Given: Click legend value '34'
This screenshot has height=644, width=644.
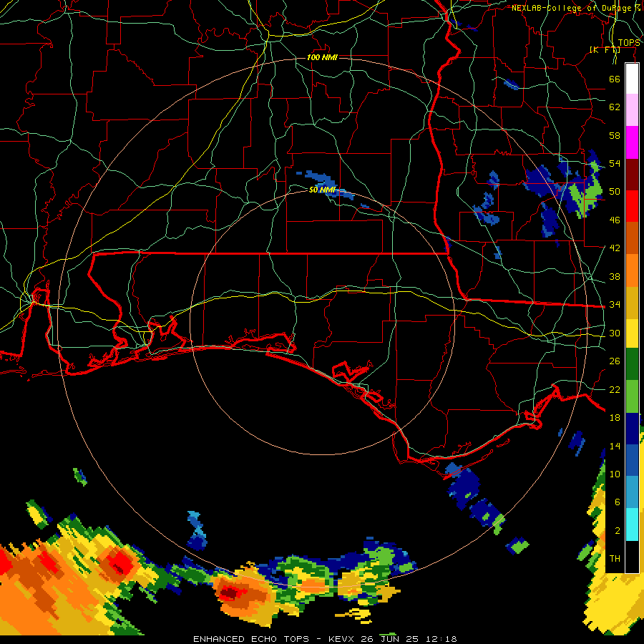Looking at the screenshot, I should (615, 305).
